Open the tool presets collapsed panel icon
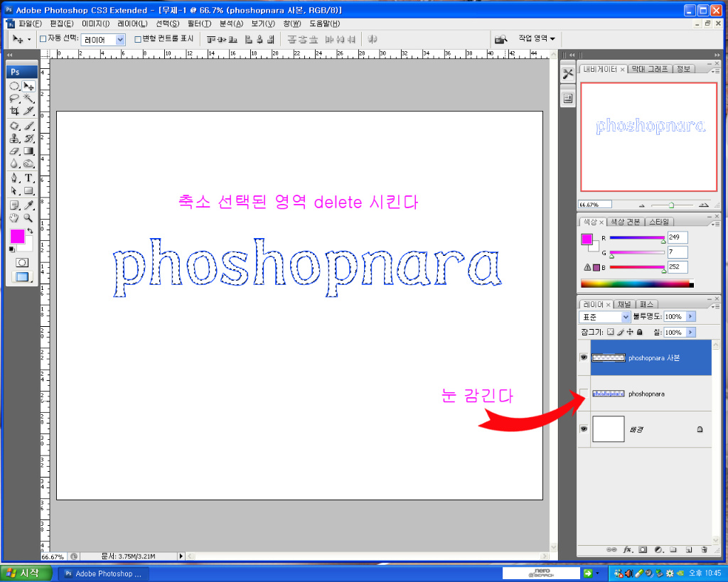Viewport: 728px width, 582px height. [568, 74]
